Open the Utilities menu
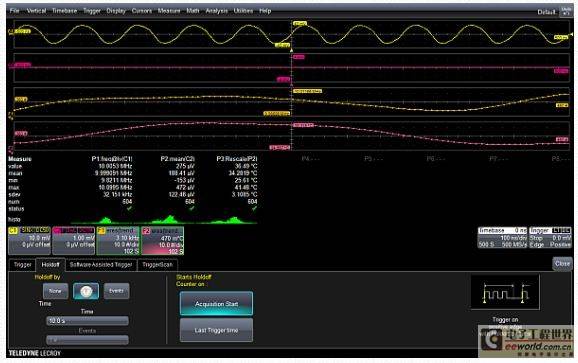Image resolution: width=578 pixels, height=363 pixels. [x=243, y=11]
